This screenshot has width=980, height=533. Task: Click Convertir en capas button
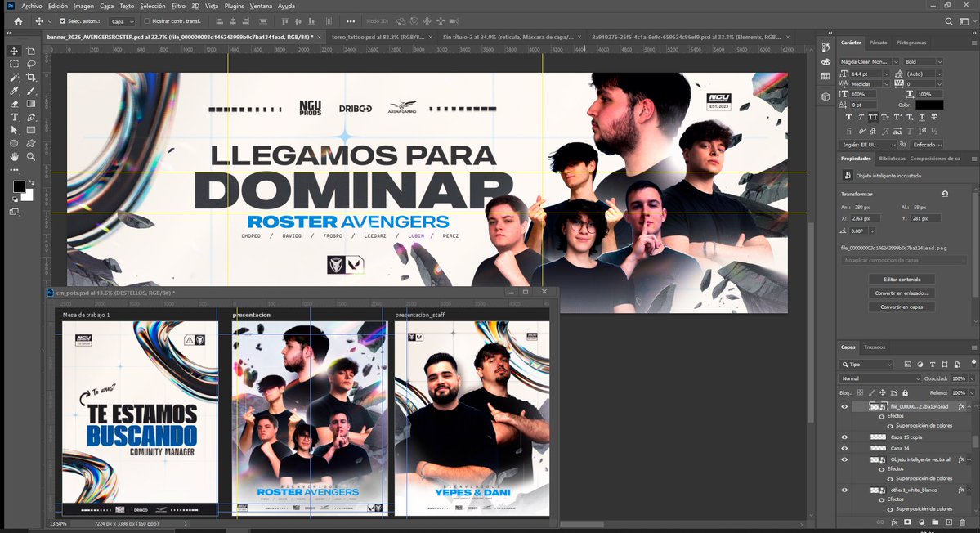[902, 307]
